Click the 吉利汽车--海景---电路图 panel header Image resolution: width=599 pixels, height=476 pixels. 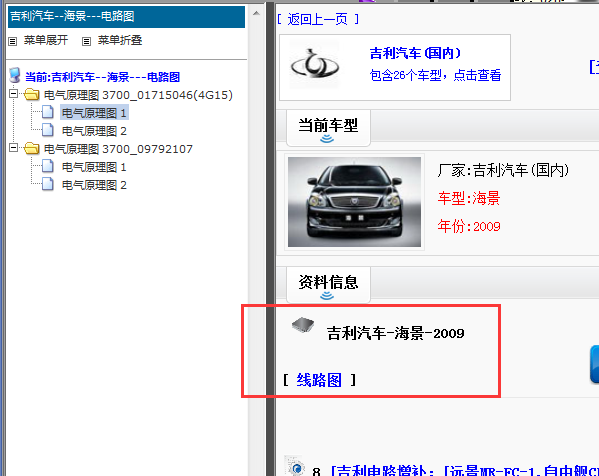(x=126, y=16)
